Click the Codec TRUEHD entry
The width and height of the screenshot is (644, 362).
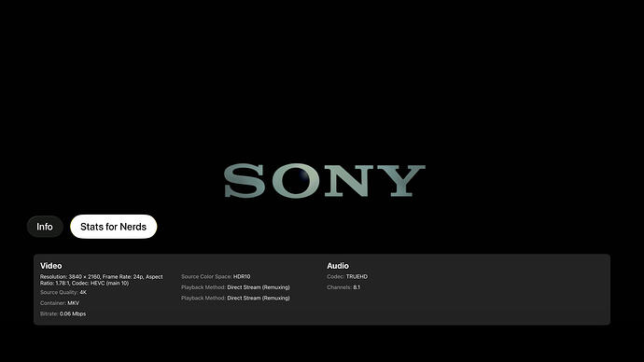point(347,276)
